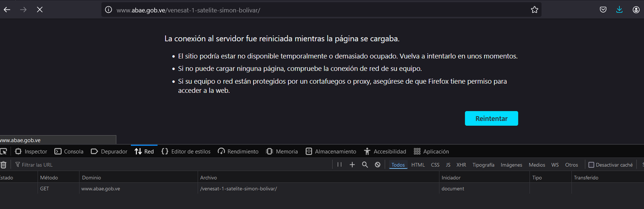Open the Rendimiento tab
The height and width of the screenshot is (209, 644).
238,152
